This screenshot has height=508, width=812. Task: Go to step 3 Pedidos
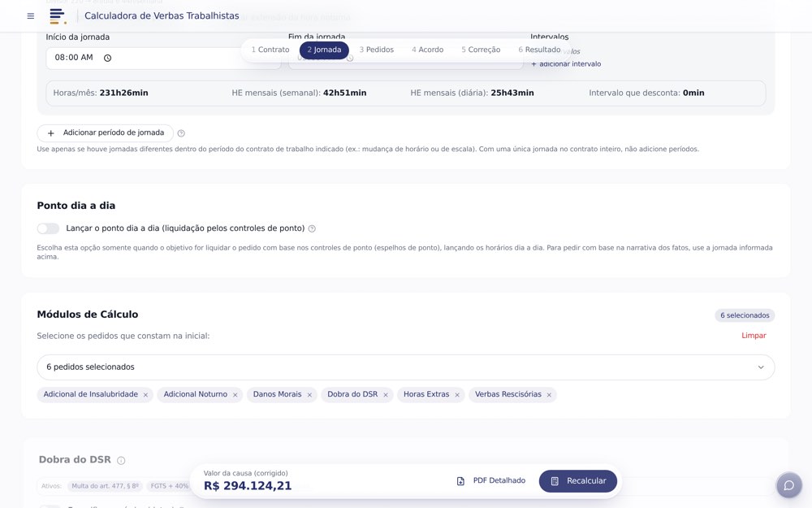pyautogui.click(x=377, y=50)
